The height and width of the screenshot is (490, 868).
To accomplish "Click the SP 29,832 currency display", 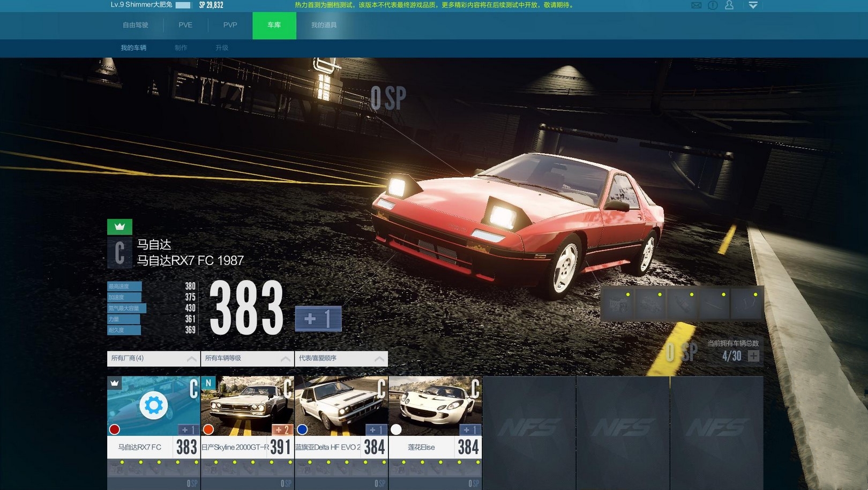I will (211, 5).
